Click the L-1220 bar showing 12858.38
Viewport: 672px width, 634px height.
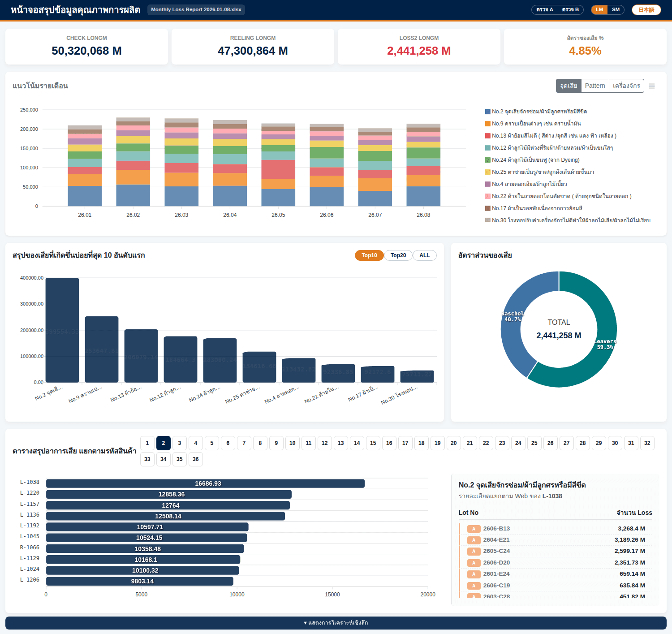(169, 494)
